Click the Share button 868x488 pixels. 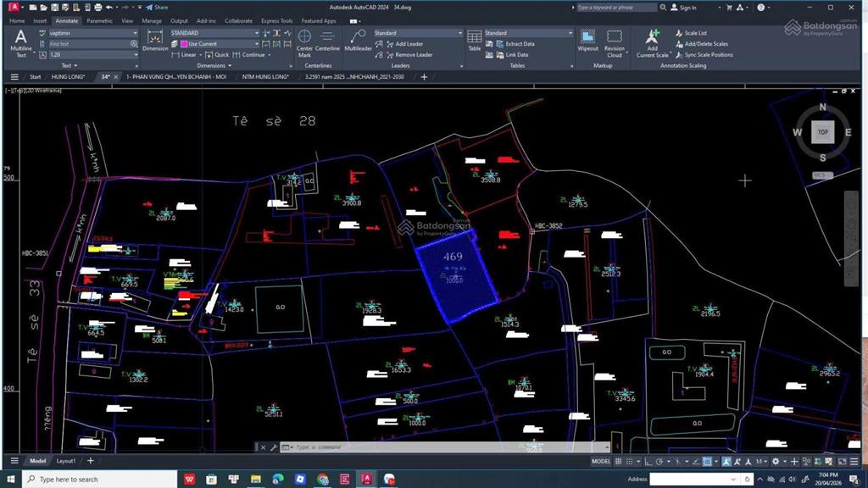click(157, 7)
